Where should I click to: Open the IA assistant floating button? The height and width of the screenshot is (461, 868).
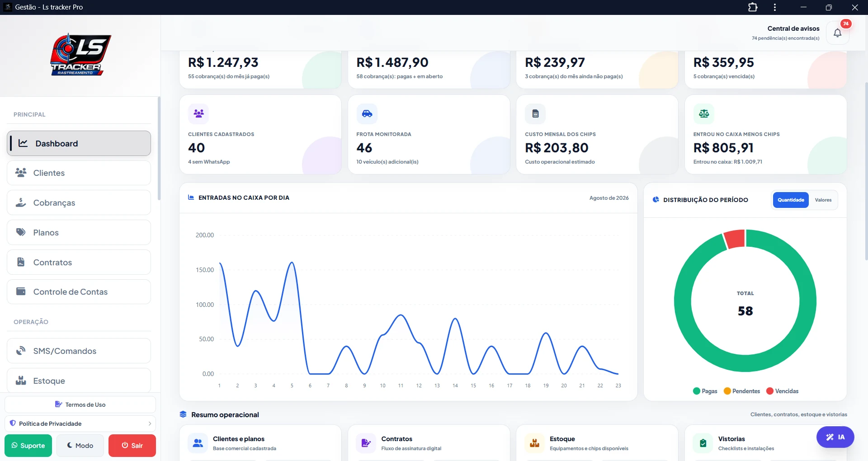coord(835,437)
